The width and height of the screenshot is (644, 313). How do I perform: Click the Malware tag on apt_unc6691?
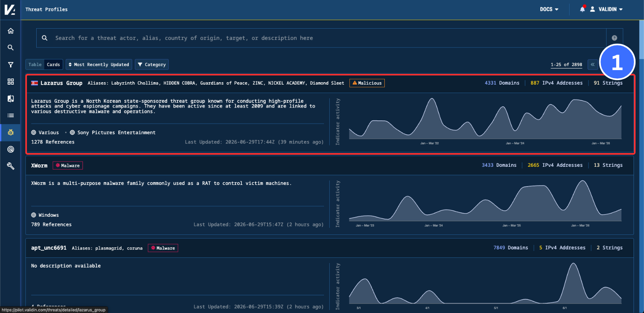click(163, 248)
